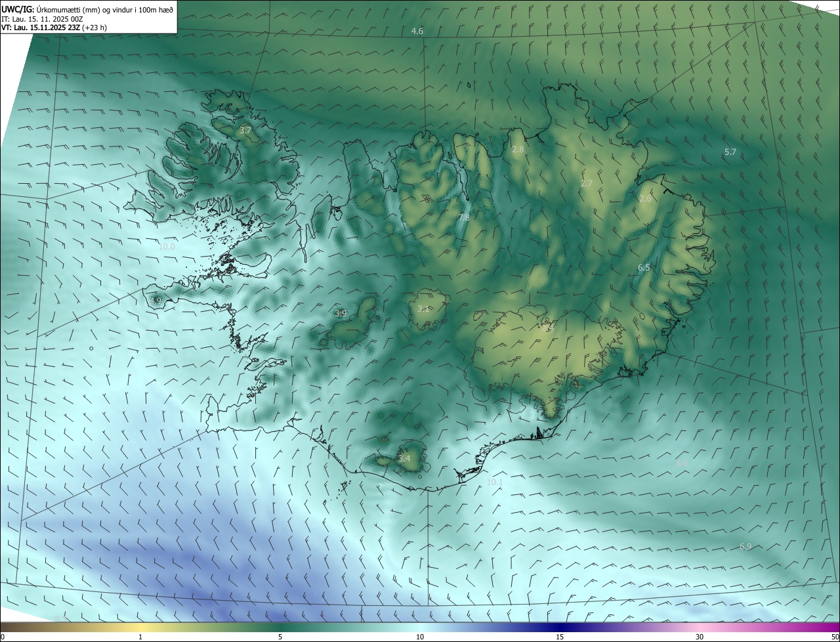Click the 8.6 value label on the map
This screenshot has height=642, width=840.
682,463
